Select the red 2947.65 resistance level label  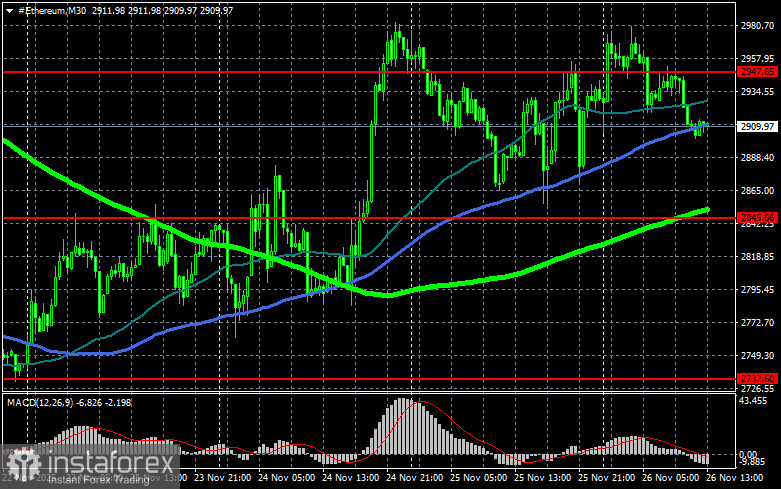point(757,72)
